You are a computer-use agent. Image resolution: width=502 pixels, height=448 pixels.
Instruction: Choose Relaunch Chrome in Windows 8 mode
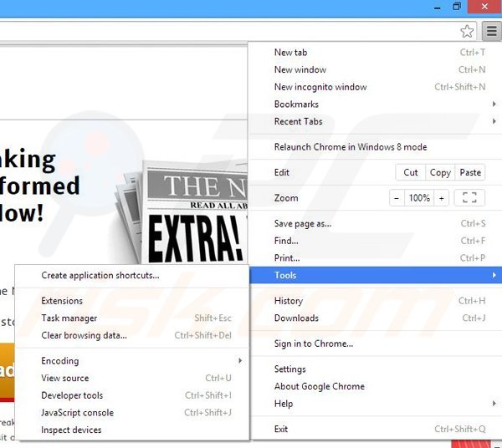click(x=376, y=147)
